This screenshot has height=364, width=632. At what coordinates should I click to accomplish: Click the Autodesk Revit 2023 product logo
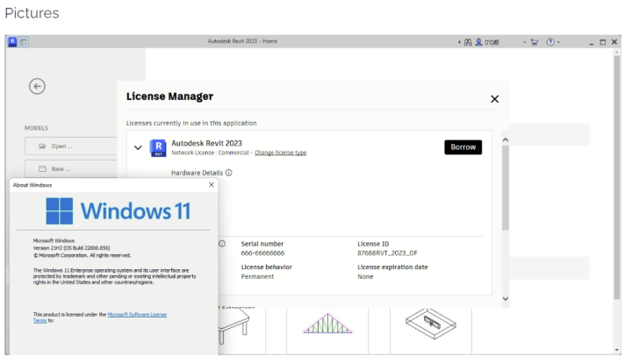pyautogui.click(x=158, y=147)
